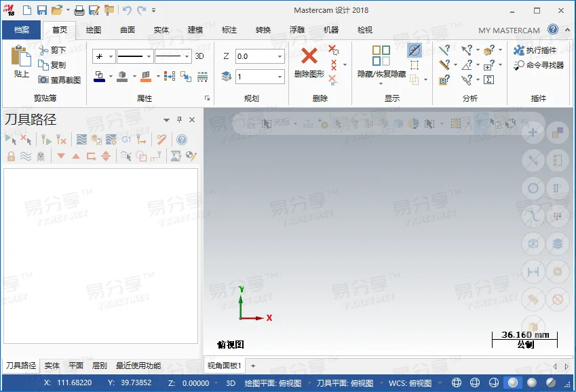The height and width of the screenshot is (392, 576).
Task: Expand the attributes group dialog launcher
Action: tap(207, 98)
